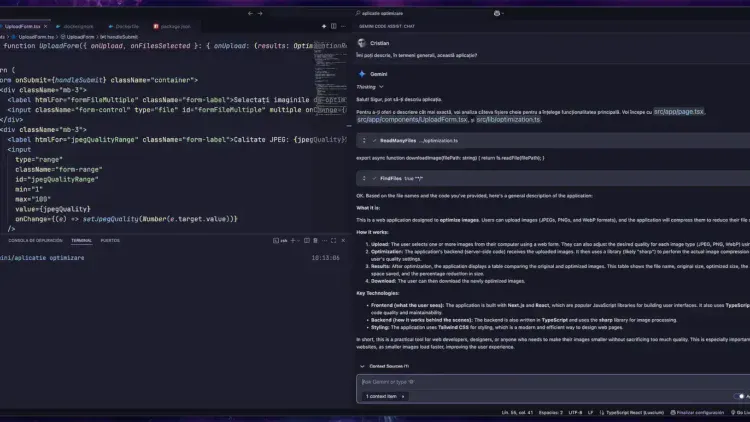Screen dimensions: 750x422
Task: Select the Terminal panel tab
Action: [x=81, y=241]
